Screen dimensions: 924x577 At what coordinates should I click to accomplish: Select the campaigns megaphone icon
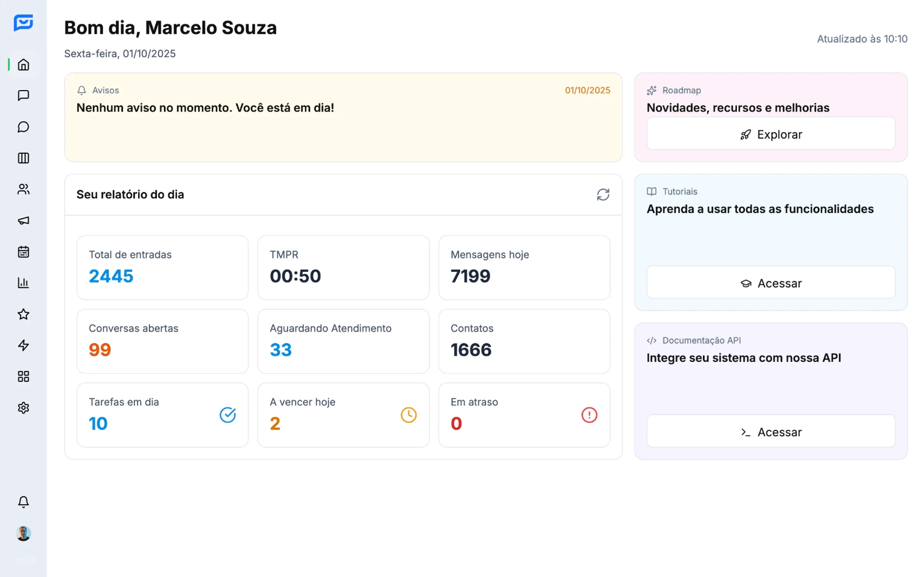[x=23, y=221]
